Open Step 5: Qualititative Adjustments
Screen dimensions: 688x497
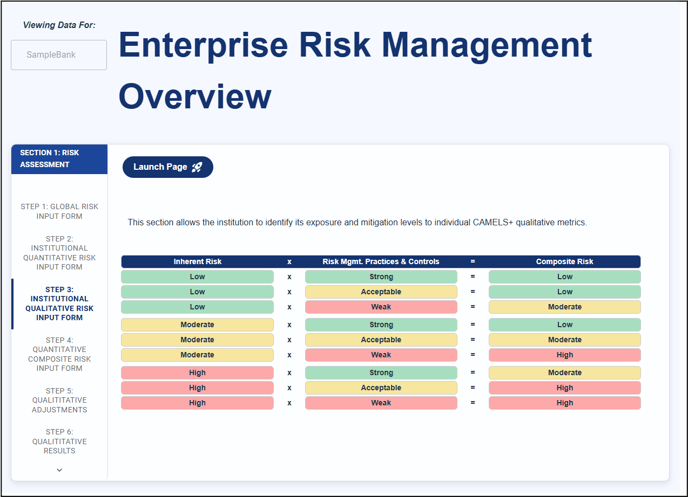(59, 400)
